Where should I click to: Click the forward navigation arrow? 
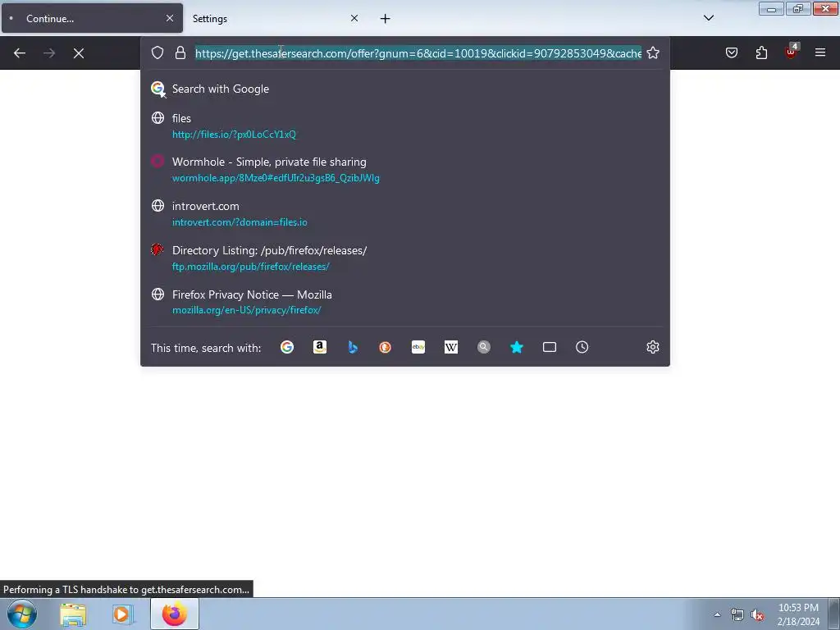49,53
